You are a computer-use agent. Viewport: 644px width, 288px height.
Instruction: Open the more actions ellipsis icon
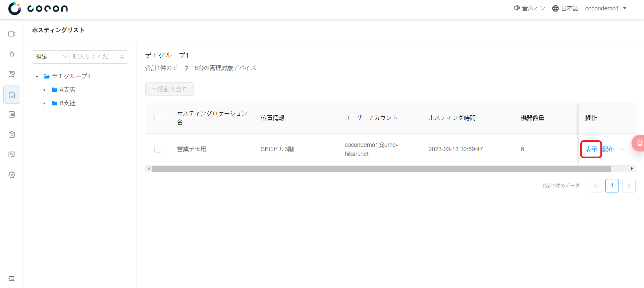tap(622, 149)
